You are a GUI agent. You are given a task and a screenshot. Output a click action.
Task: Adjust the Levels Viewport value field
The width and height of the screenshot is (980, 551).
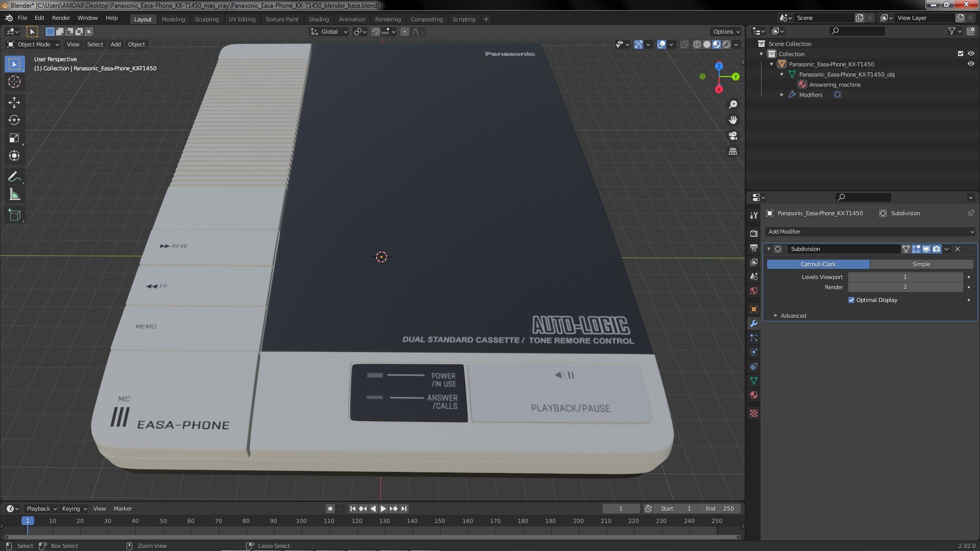[x=905, y=277]
